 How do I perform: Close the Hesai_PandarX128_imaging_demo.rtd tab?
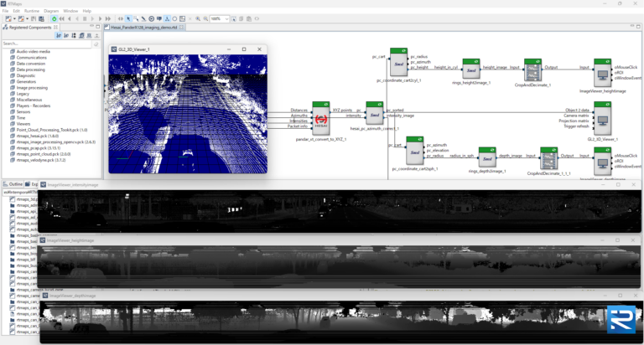[x=181, y=28]
